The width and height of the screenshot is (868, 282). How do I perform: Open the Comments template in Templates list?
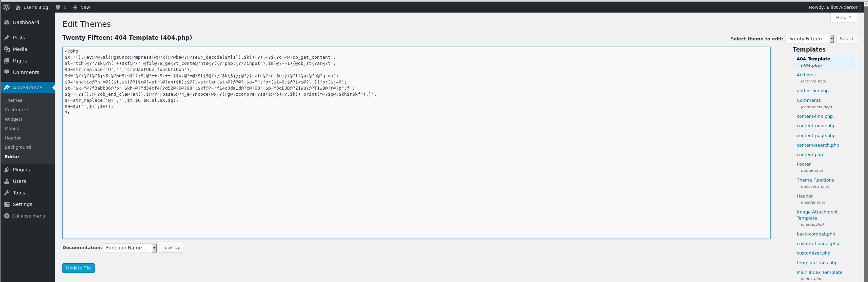[809, 100]
